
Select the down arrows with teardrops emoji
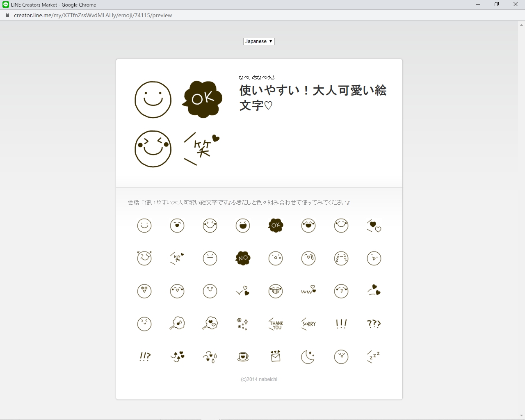pyautogui.click(x=210, y=357)
